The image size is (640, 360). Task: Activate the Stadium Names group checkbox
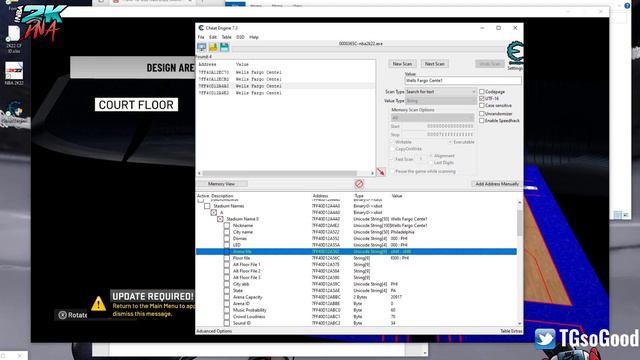click(x=207, y=206)
